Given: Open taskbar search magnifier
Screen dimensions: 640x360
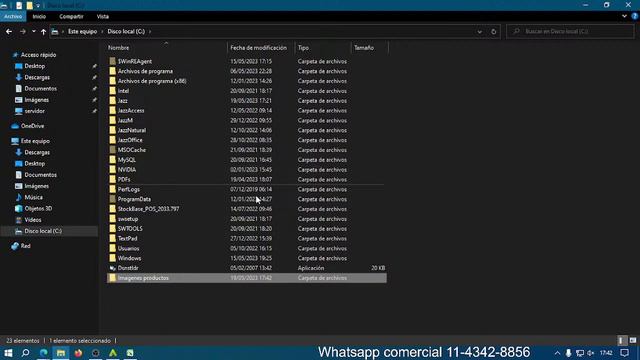Looking at the screenshot, I should click(25, 353).
